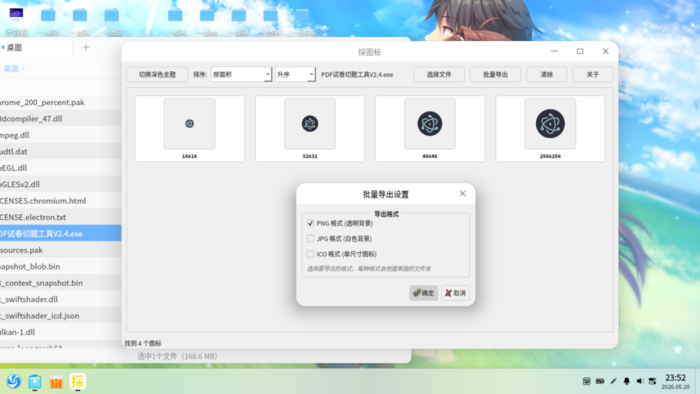This screenshot has height=394, width=700.
Task: Click the pen tray icon
Action: tap(613, 381)
